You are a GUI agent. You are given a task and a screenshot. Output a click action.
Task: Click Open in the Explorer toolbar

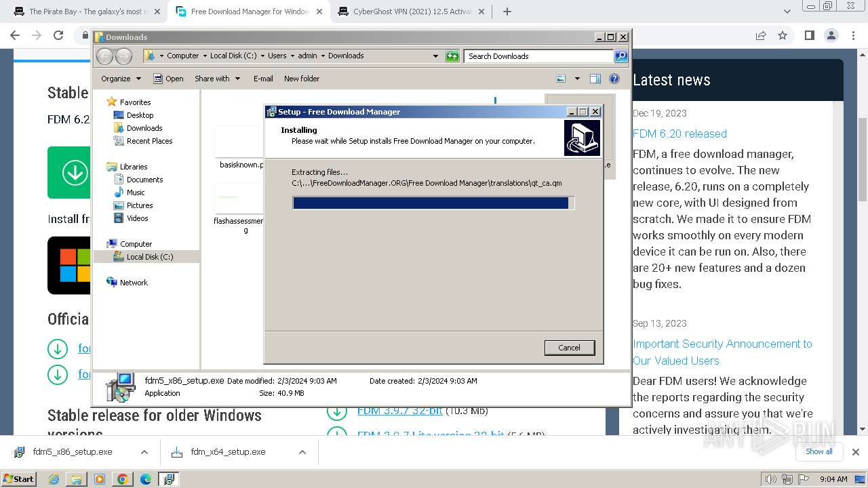click(x=168, y=79)
